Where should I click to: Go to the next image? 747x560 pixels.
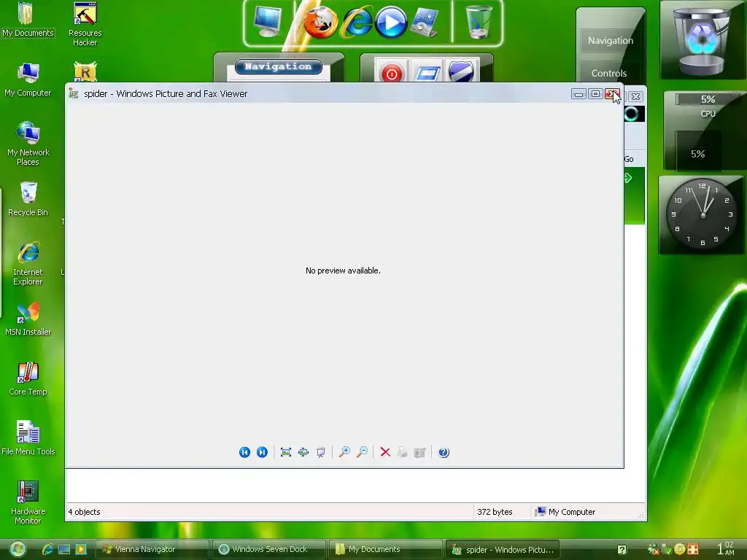coord(262,452)
